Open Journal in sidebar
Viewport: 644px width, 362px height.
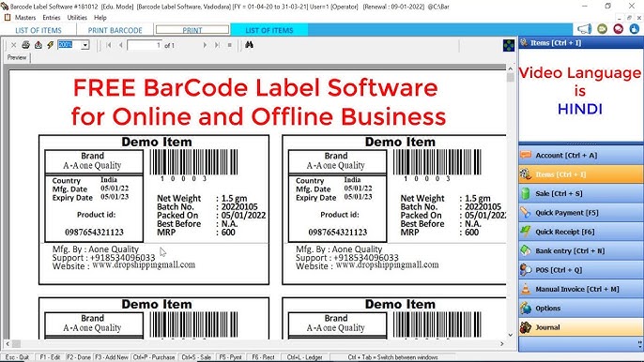point(581,327)
